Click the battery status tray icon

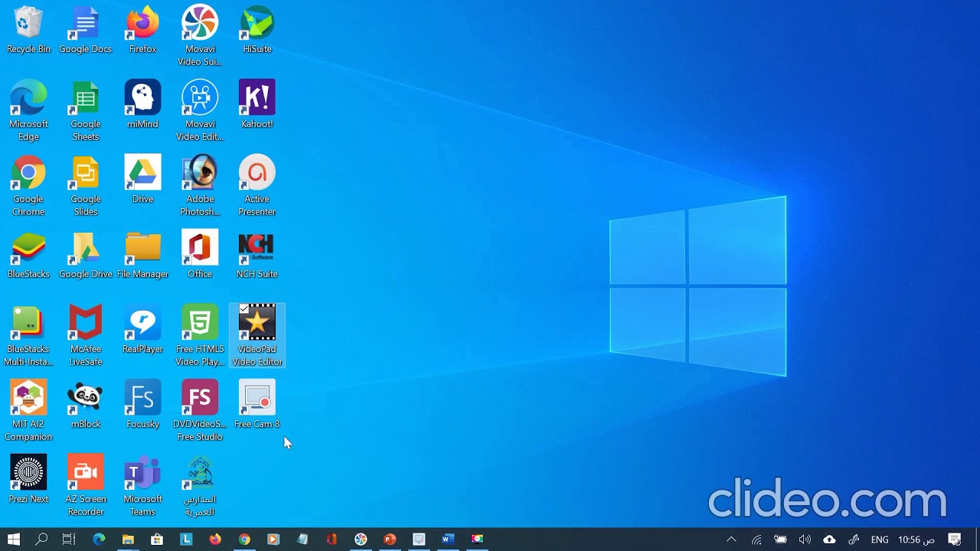[x=780, y=540]
